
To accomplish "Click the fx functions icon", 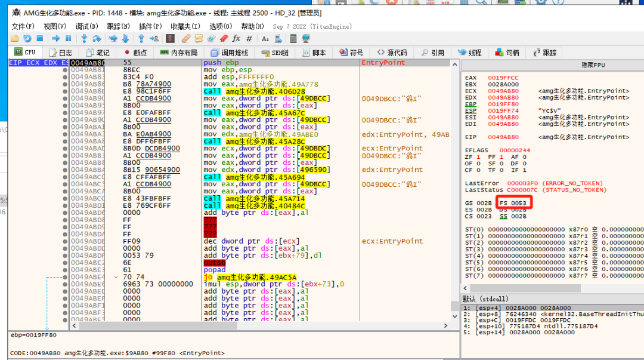I will pyautogui.click(x=236, y=38).
